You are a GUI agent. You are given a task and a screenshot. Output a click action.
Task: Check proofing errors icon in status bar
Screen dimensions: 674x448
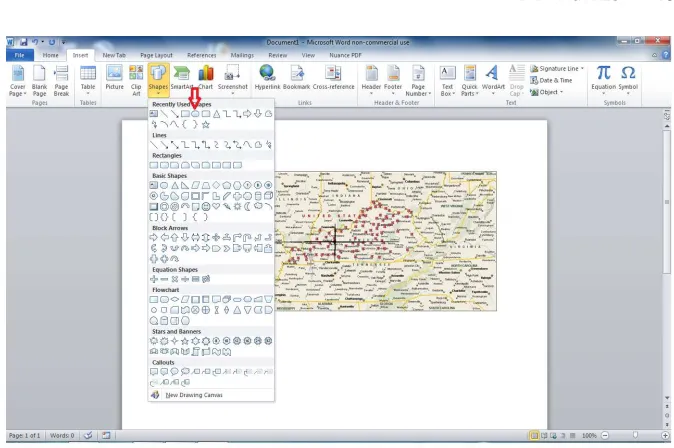click(x=88, y=436)
